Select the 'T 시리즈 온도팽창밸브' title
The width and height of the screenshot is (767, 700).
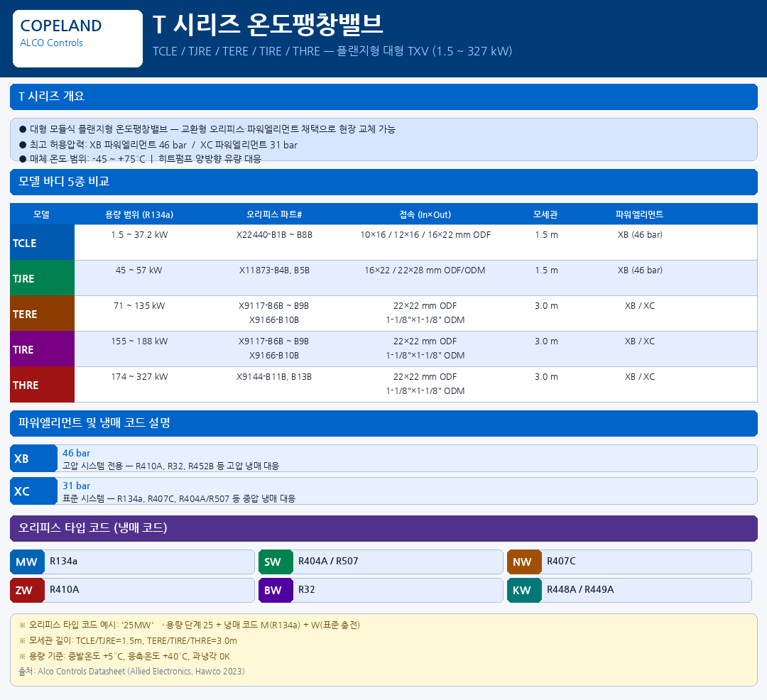(x=268, y=24)
